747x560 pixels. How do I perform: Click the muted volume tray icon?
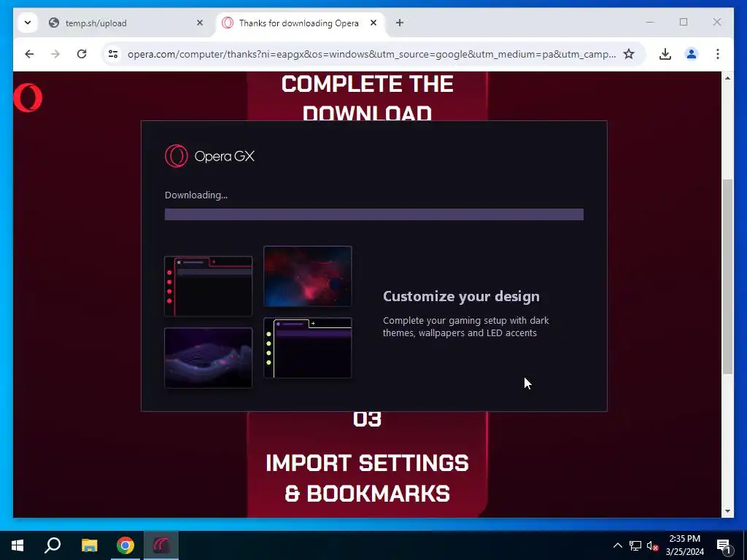point(652,545)
